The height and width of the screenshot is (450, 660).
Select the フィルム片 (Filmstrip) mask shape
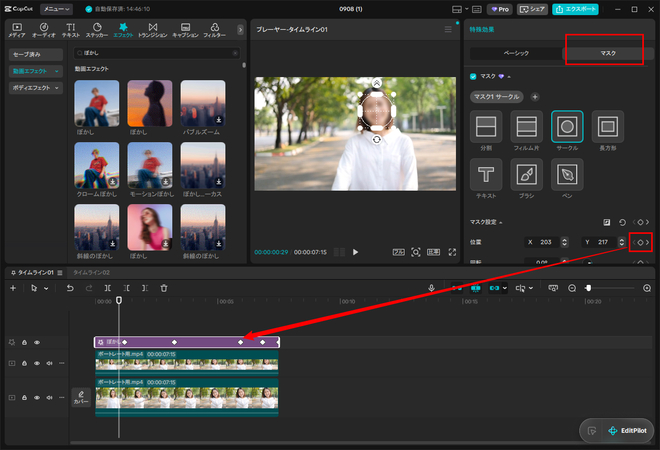click(x=526, y=127)
